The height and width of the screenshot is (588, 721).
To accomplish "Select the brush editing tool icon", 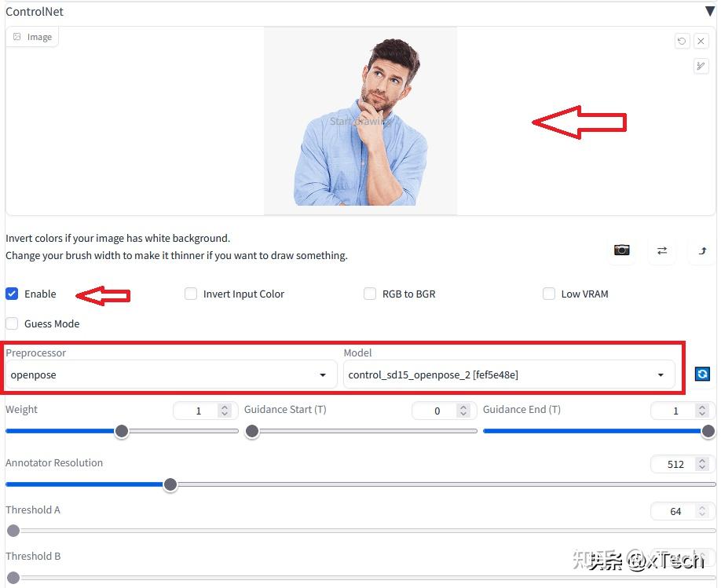I will pos(701,66).
